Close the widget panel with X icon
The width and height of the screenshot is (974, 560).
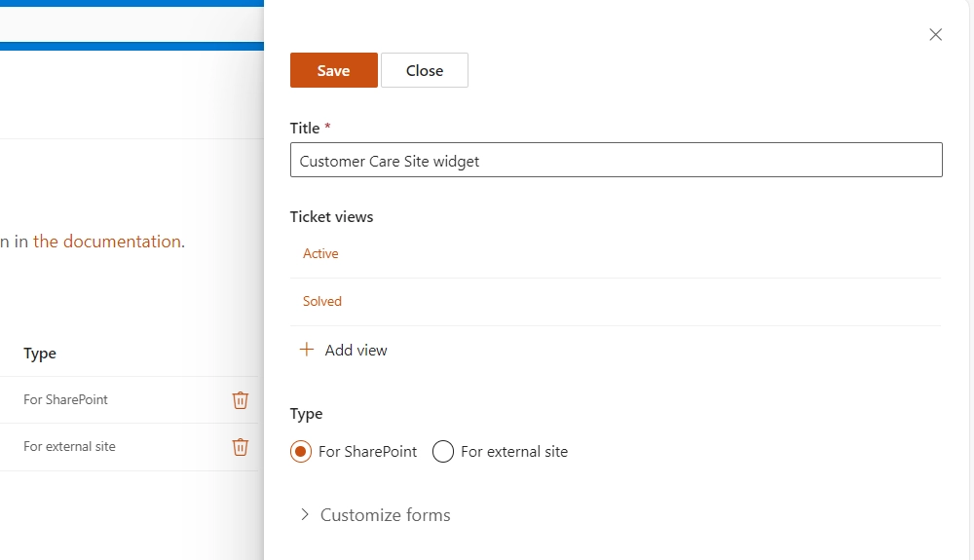[x=935, y=35]
